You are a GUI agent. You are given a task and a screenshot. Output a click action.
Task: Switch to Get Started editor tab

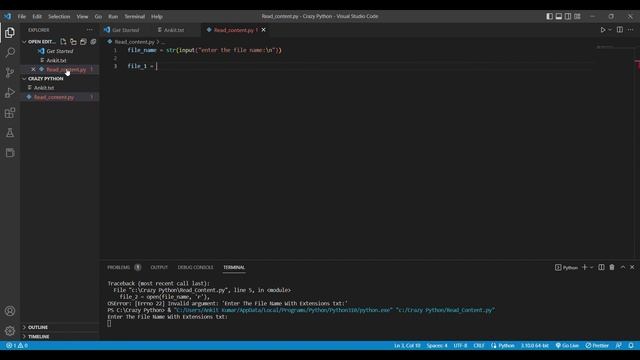125,30
